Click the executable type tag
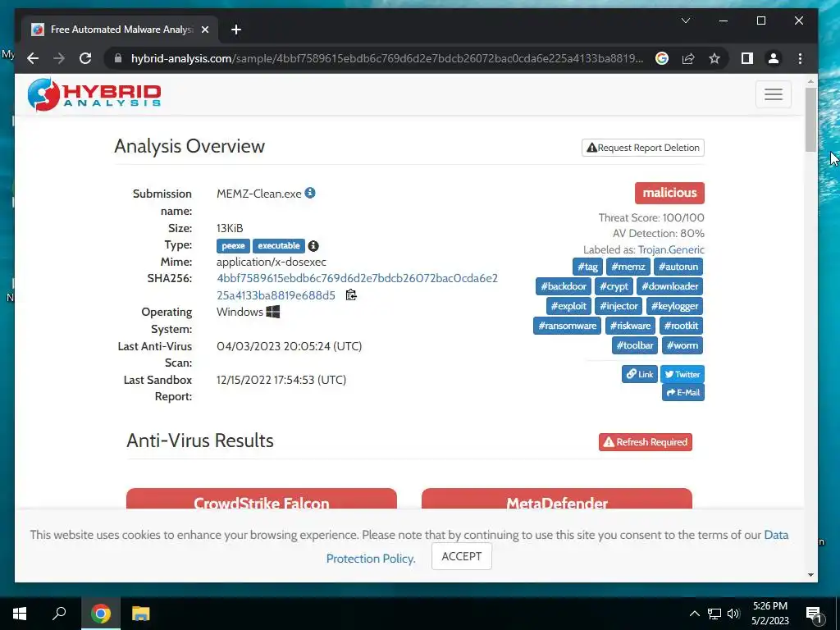Image resolution: width=840 pixels, height=630 pixels. (279, 246)
